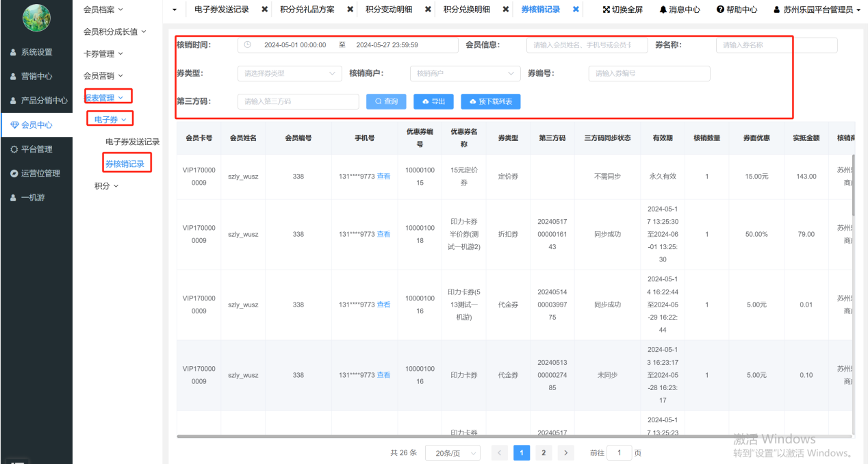
Task: Go to the next page using the arrow
Action: 565,452
